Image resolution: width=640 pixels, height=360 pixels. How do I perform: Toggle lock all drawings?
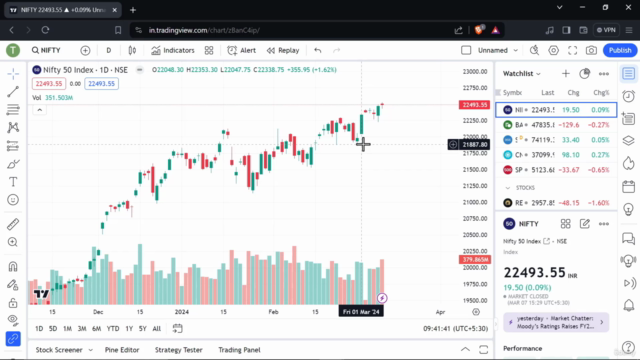[13, 302]
